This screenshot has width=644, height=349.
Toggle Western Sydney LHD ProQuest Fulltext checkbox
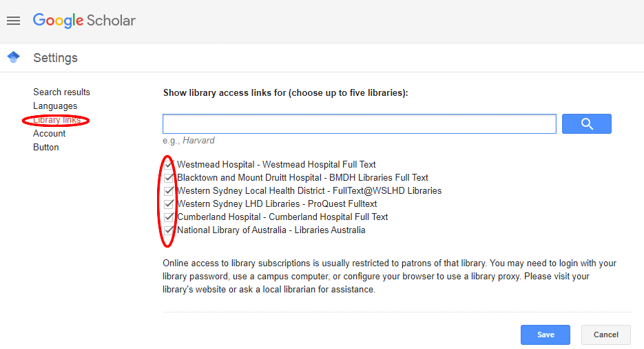tap(169, 204)
